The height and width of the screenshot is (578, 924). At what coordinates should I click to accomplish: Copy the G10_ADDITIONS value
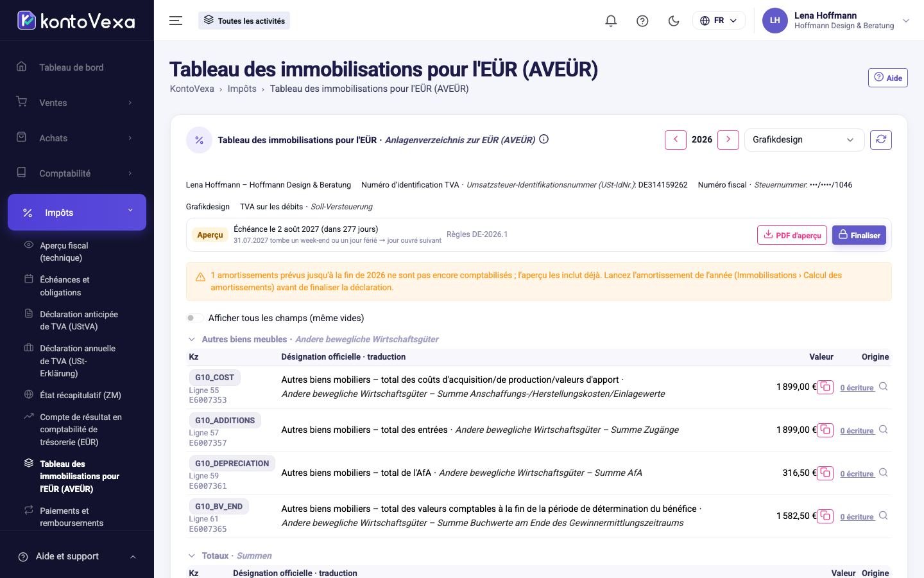(825, 430)
